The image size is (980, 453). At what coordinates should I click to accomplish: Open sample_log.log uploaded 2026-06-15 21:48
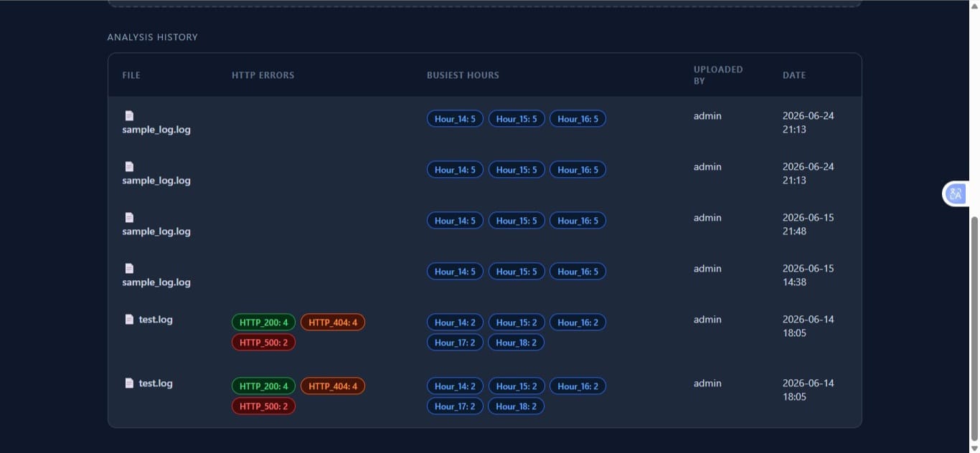pyautogui.click(x=156, y=232)
